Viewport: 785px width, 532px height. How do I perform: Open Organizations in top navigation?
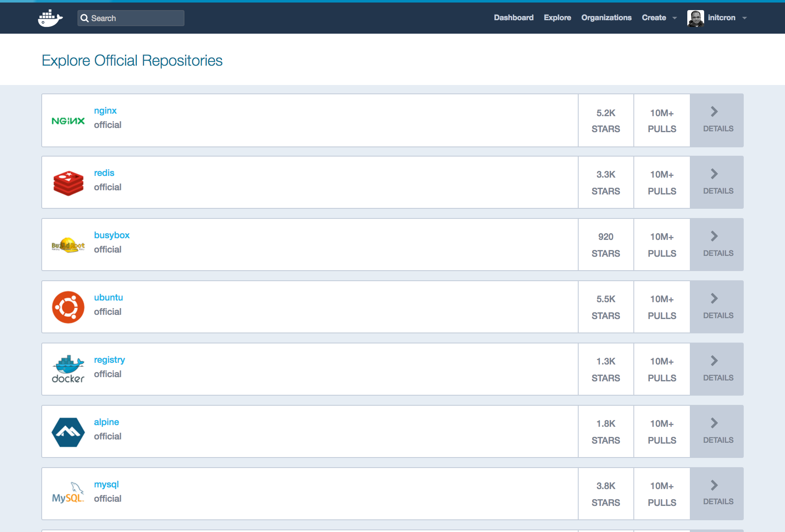606,18
